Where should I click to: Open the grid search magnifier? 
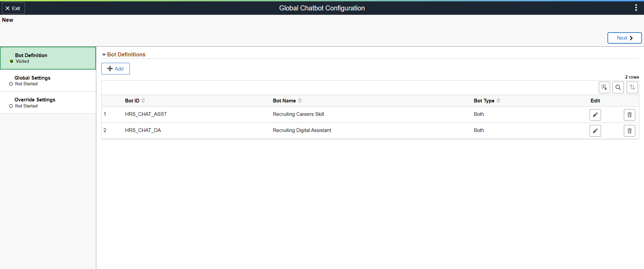[618, 88]
